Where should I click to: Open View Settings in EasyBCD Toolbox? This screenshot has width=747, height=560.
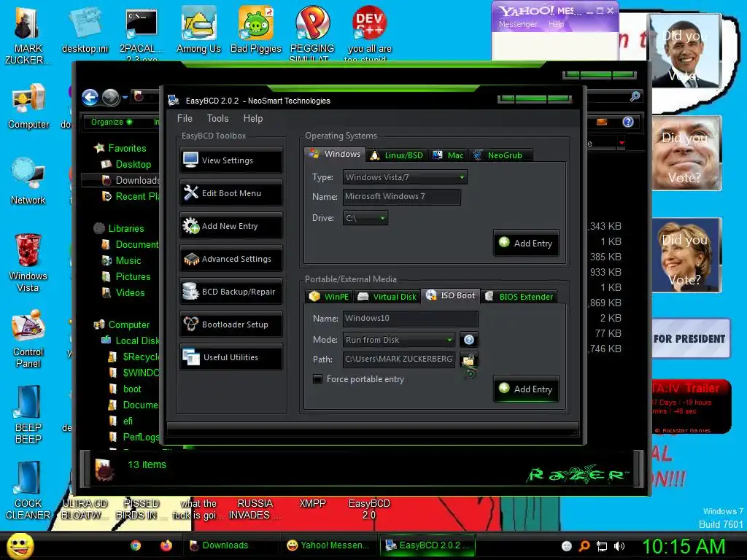(231, 160)
